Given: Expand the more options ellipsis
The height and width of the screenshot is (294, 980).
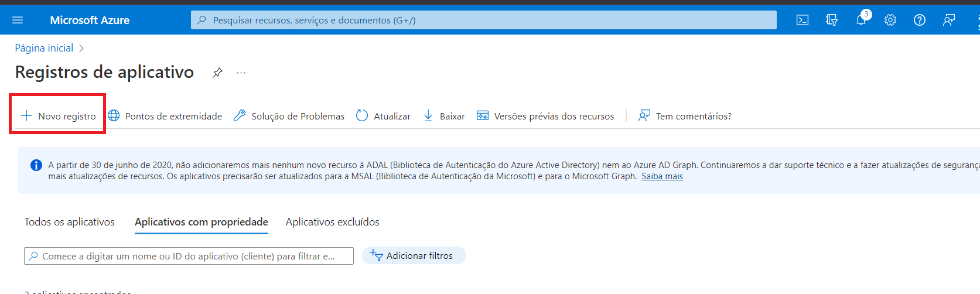Looking at the screenshot, I should pos(241,73).
